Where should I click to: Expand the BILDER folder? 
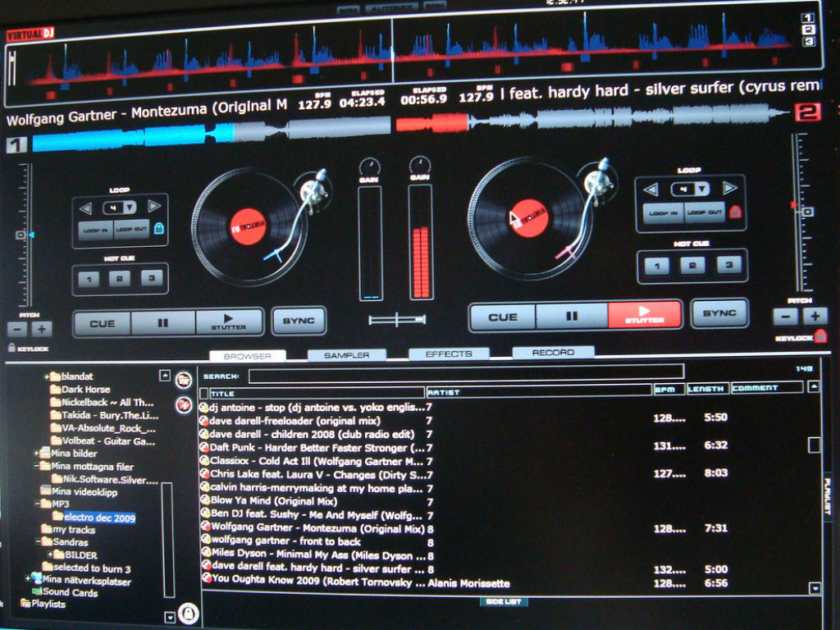pyautogui.click(x=50, y=555)
